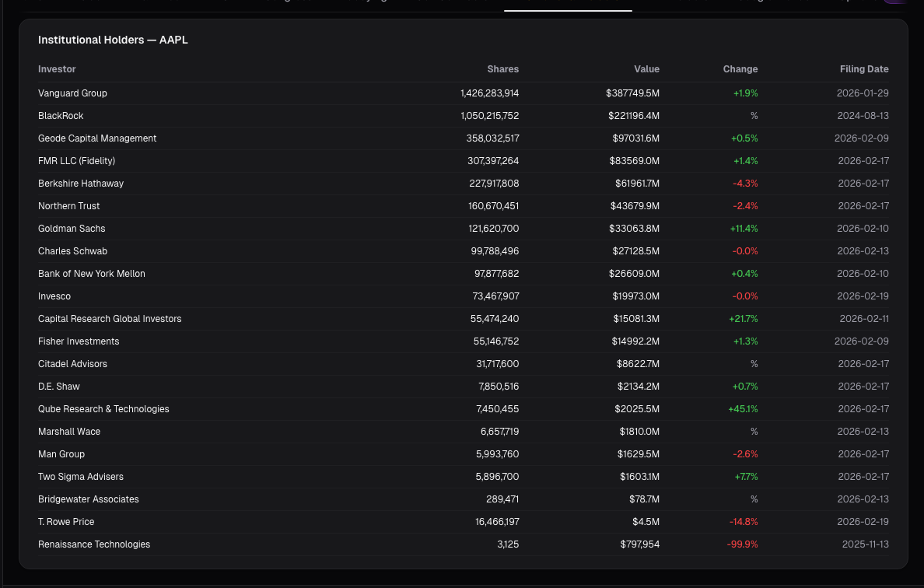Select the Bridgewater Associates row
The width and height of the screenshot is (924, 588).
[x=89, y=499]
